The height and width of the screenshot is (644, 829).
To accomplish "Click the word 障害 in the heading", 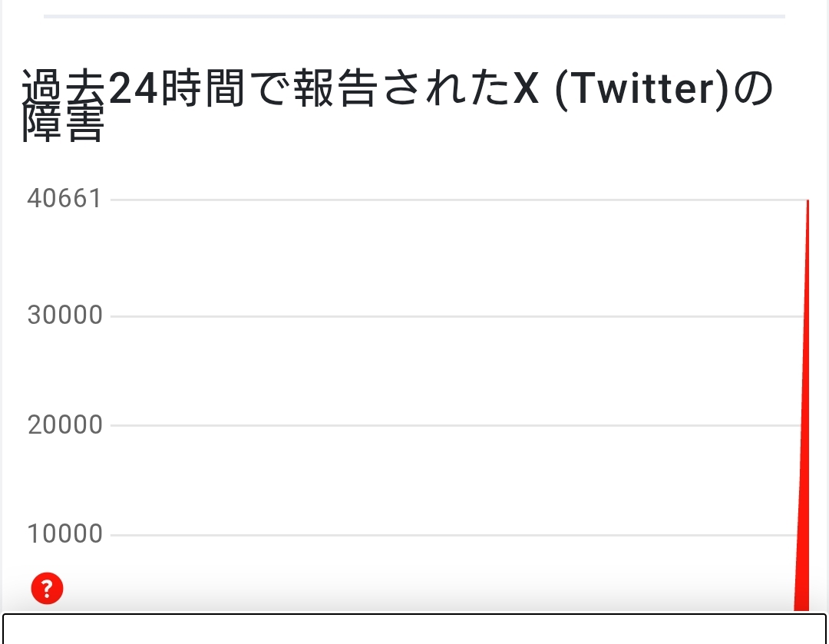I will click(62, 125).
